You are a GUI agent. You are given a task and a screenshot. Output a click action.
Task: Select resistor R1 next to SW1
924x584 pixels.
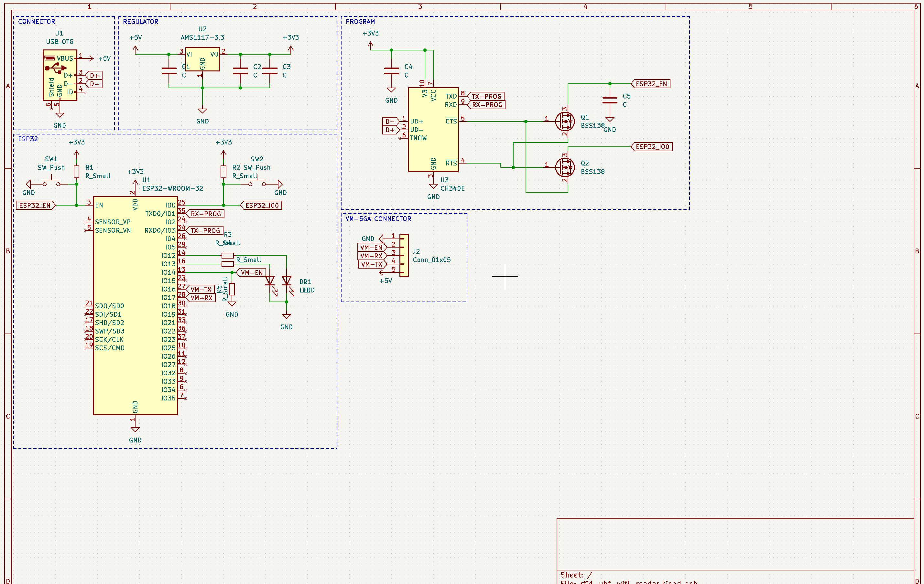pos(77,172)
